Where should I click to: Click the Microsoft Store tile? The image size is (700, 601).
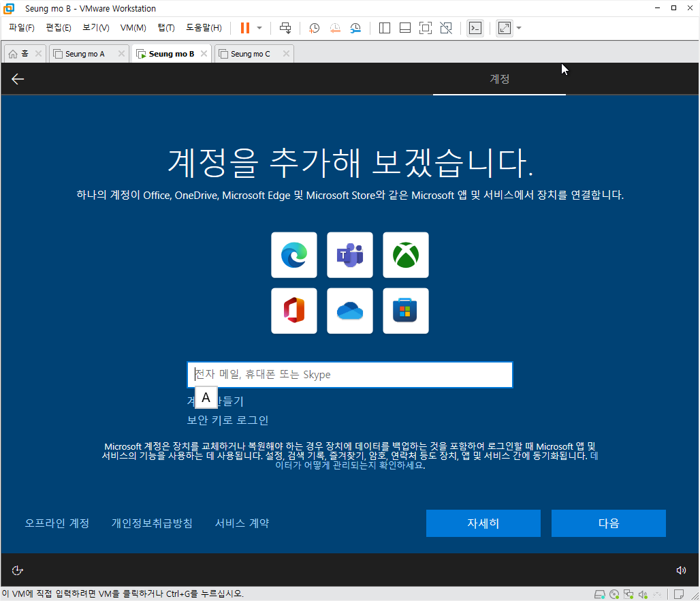(x=406, y=311)
